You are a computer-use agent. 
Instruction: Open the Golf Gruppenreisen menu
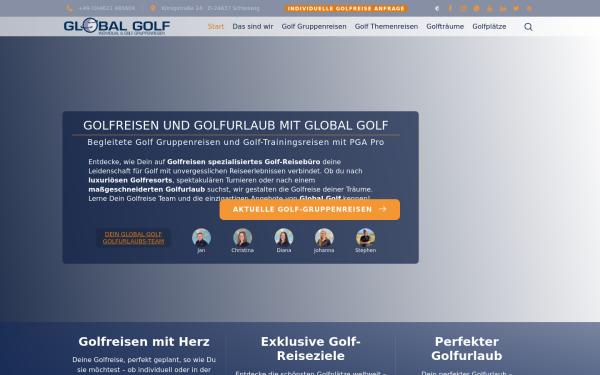pos(314,26)
